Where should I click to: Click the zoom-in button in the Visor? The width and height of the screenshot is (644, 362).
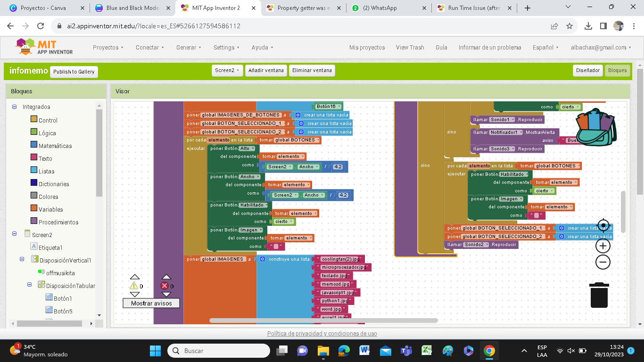602,246
